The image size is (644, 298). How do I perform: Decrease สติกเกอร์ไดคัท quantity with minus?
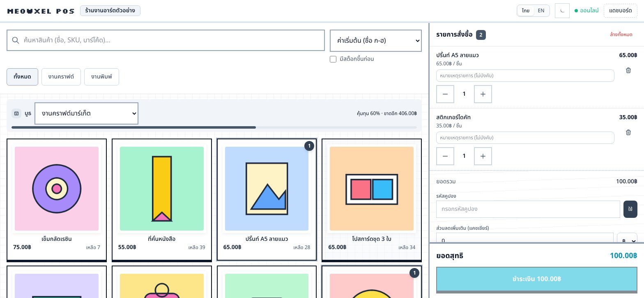pyautogui.click(x=445, y=156)
